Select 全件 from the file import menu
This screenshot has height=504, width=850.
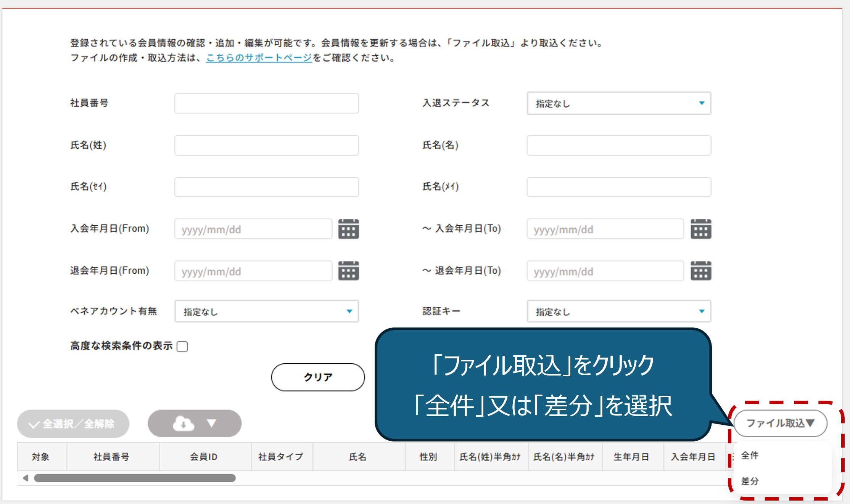(750, 455)
